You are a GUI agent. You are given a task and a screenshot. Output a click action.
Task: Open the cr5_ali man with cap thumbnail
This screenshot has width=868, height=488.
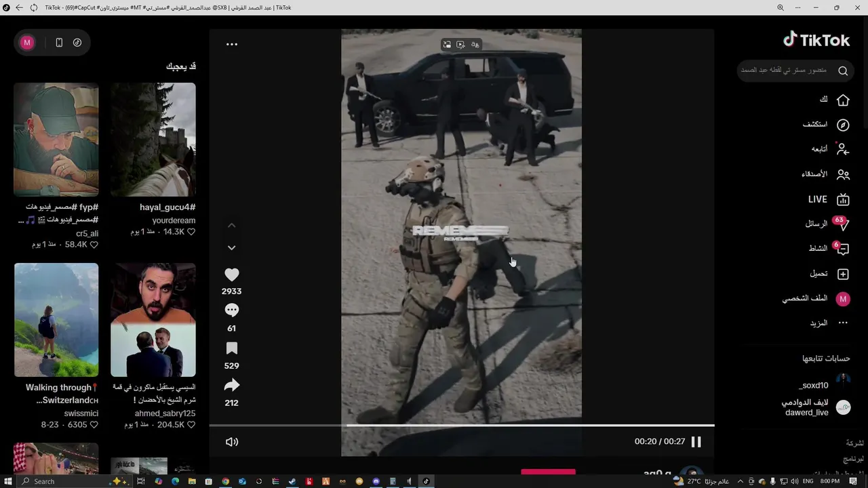pyautogui.click(x=56, y=140)
